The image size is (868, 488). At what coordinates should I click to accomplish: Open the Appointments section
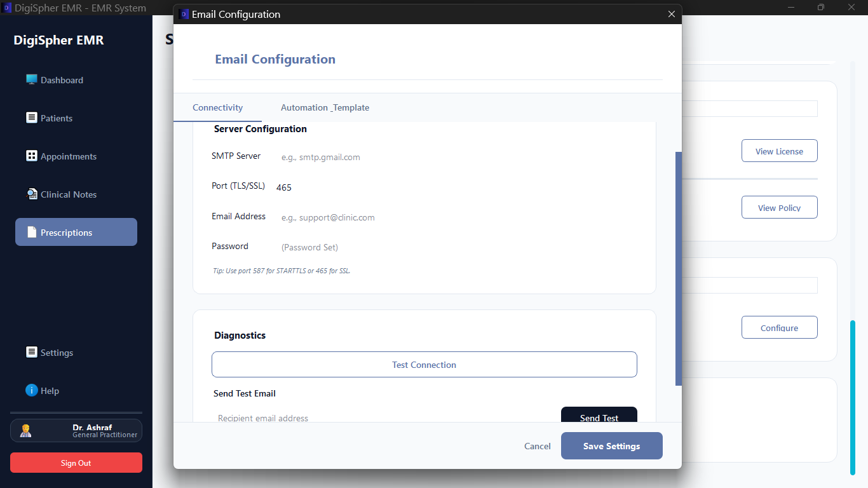(x=31, y=156)
